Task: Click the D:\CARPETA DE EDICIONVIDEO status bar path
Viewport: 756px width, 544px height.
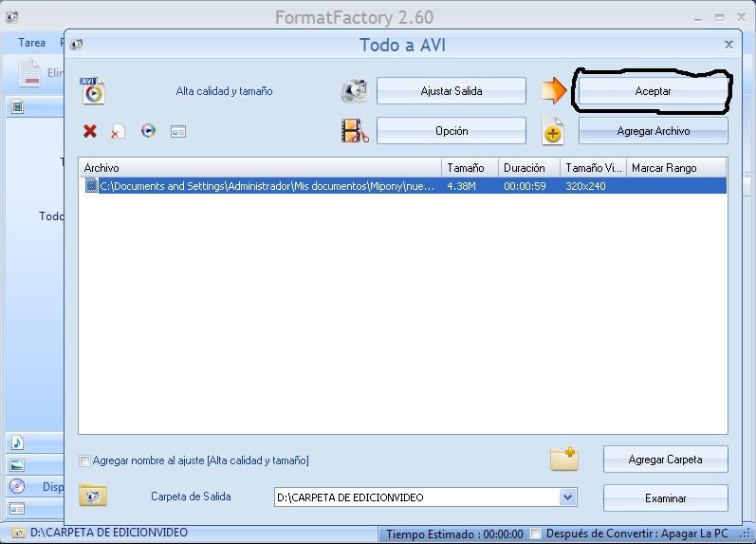Action: (109, 533)
